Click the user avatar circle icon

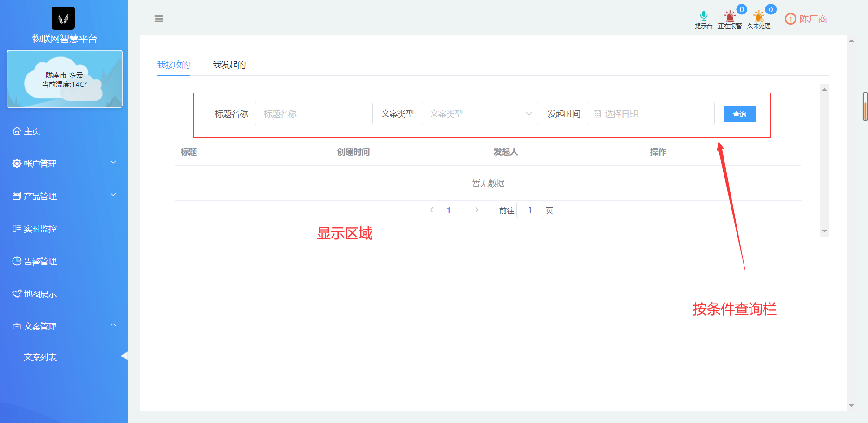tap(790, 19)
